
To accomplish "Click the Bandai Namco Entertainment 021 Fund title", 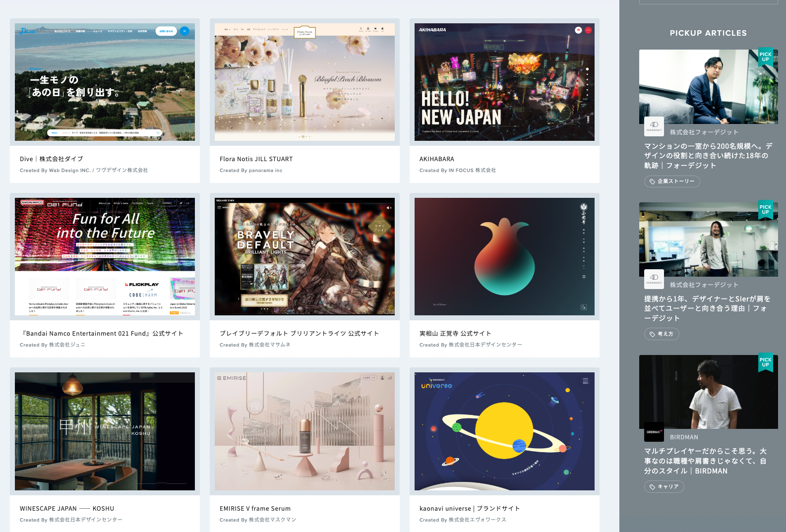I will click(x=102, y=334).
